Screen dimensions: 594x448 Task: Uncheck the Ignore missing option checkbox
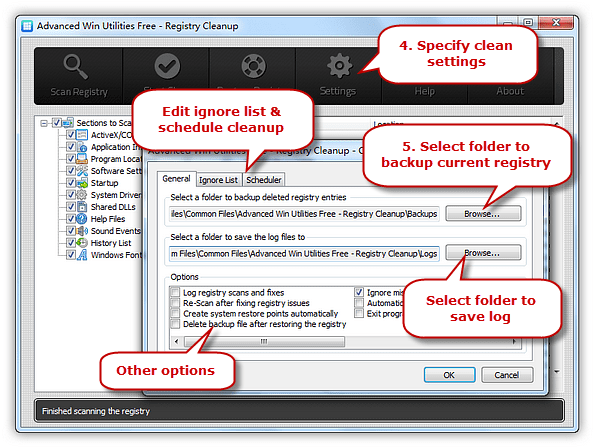(359, 292)
